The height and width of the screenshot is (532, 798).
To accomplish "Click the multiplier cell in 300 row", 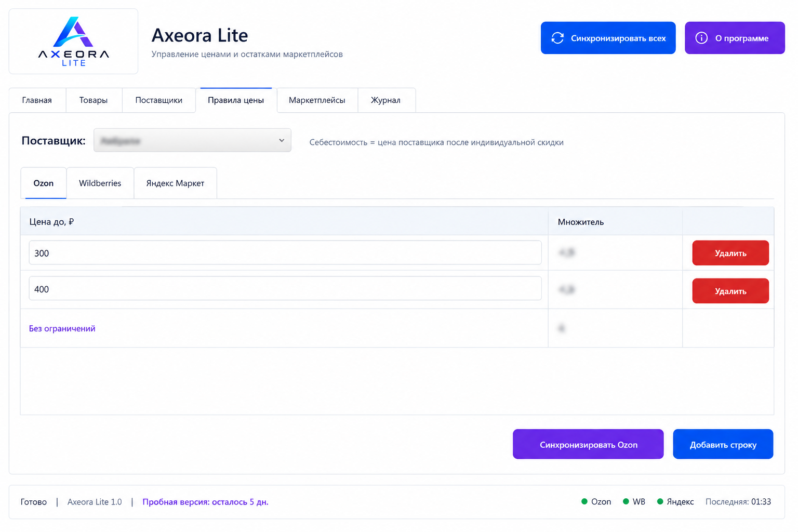I will click(615, 252).
